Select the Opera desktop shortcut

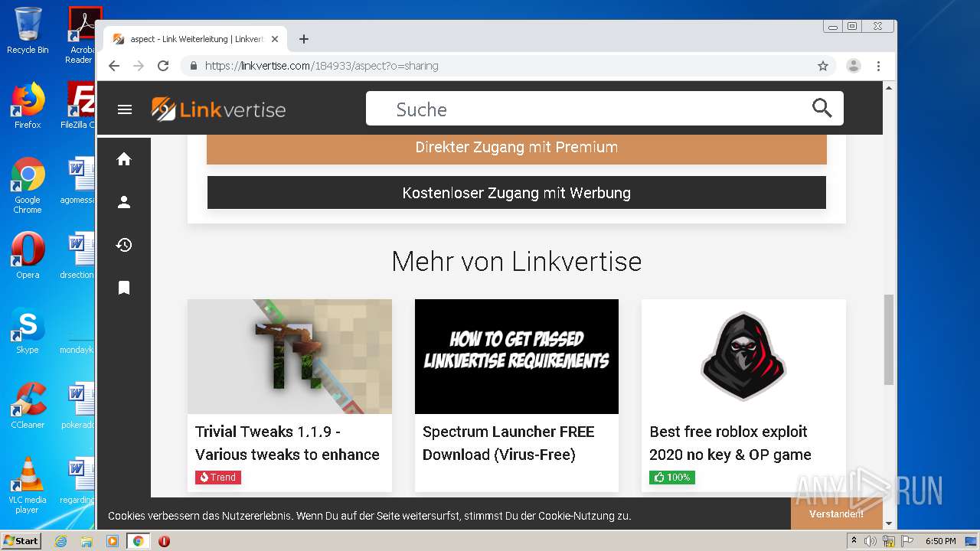28,256
